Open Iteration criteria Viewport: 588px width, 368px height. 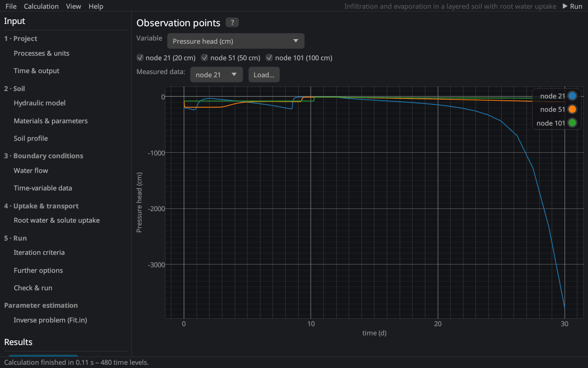click(x=39, y=253)
